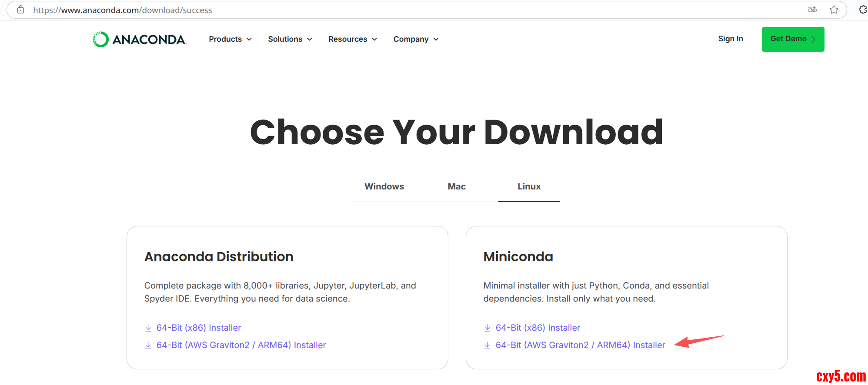Click the browser address bar URL
The image size is (868, 385).
point(123,10)
